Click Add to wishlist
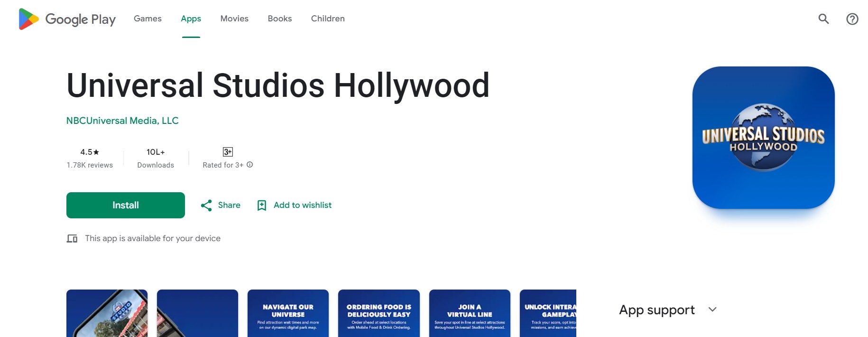 coord(303,205)
